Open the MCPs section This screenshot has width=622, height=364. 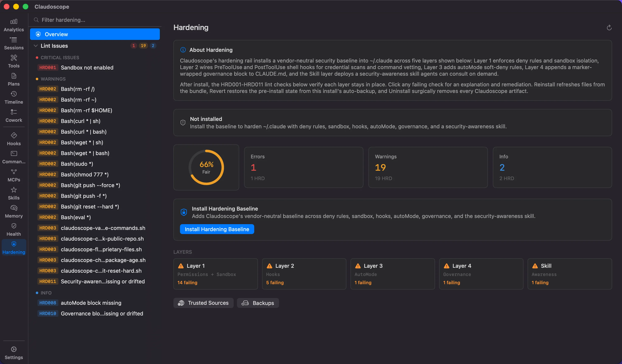(14, 175)
